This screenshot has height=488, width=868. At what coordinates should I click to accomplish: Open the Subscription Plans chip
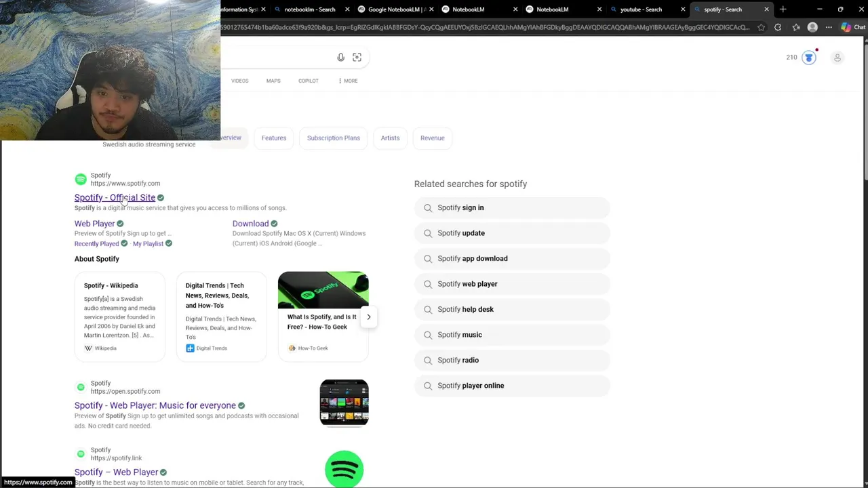coord(333,138)
